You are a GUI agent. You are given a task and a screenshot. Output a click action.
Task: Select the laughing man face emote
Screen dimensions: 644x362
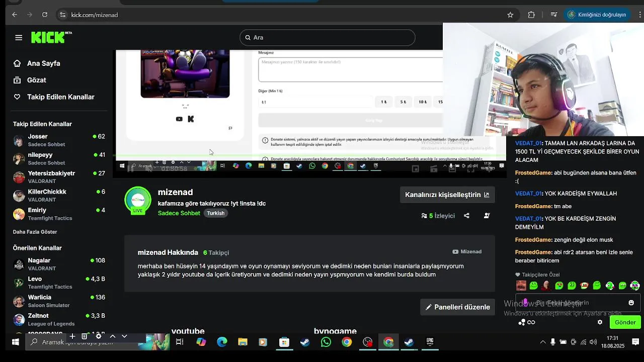pos(521,286)
